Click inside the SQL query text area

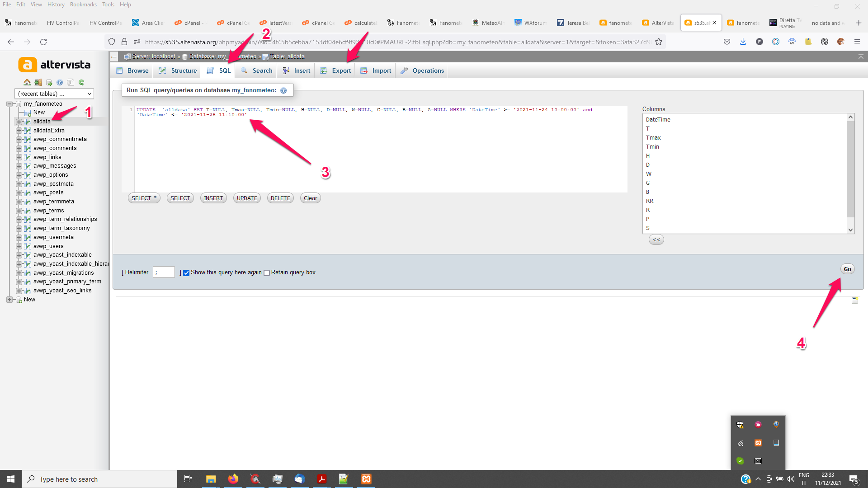(x=381, y=149)
